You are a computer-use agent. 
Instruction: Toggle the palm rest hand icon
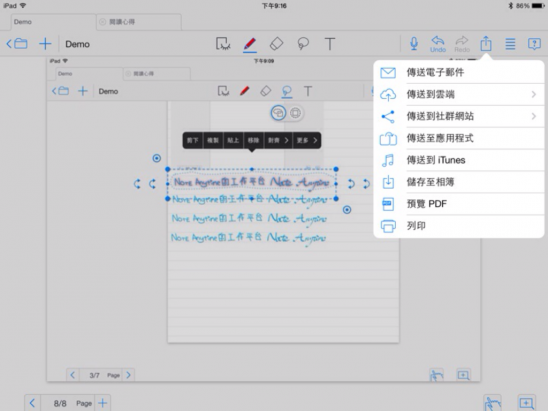(493, 403)
